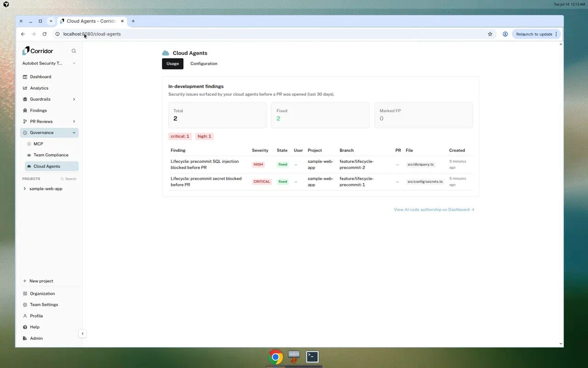The width and height of the screenshot is (588, 368).
Task: Collapse sidebar with the arrow handle
Action: pos(82,333)
